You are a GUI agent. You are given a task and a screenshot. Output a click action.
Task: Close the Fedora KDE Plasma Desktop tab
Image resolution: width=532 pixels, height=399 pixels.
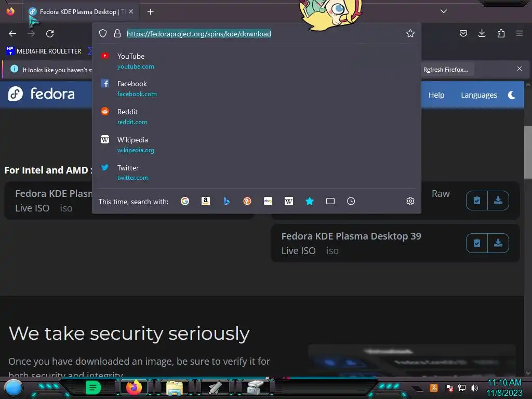(x=131, y=11)
